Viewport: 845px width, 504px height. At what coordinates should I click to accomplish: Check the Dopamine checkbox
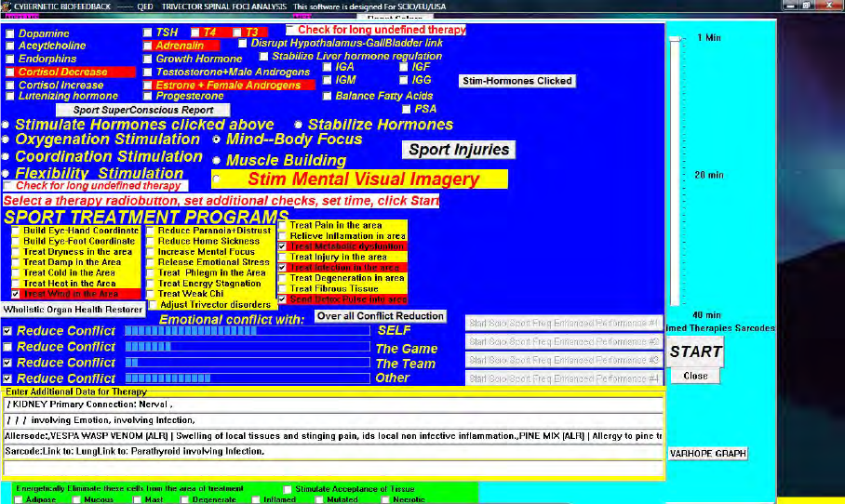click(x=9, y=33)
